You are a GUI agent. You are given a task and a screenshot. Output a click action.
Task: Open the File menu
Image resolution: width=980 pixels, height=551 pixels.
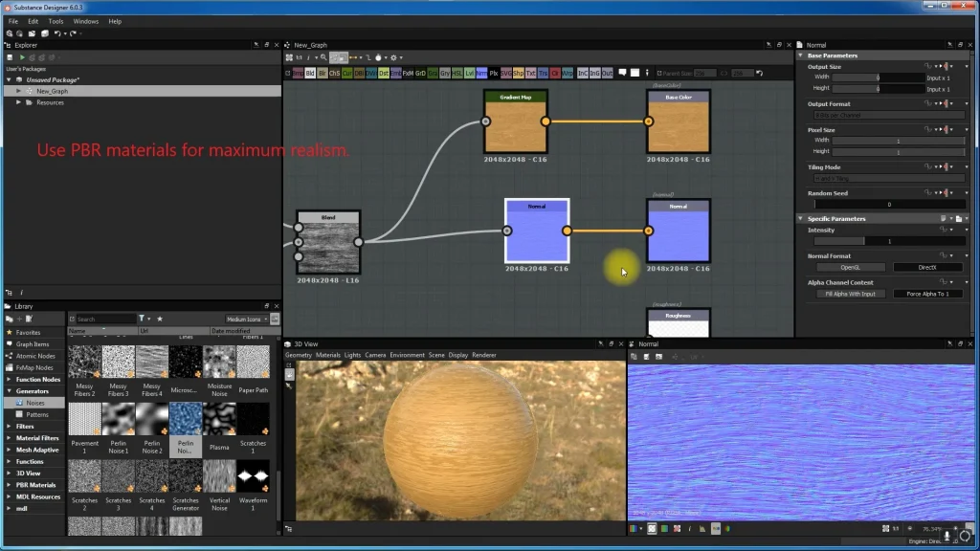tap(13, 21)
